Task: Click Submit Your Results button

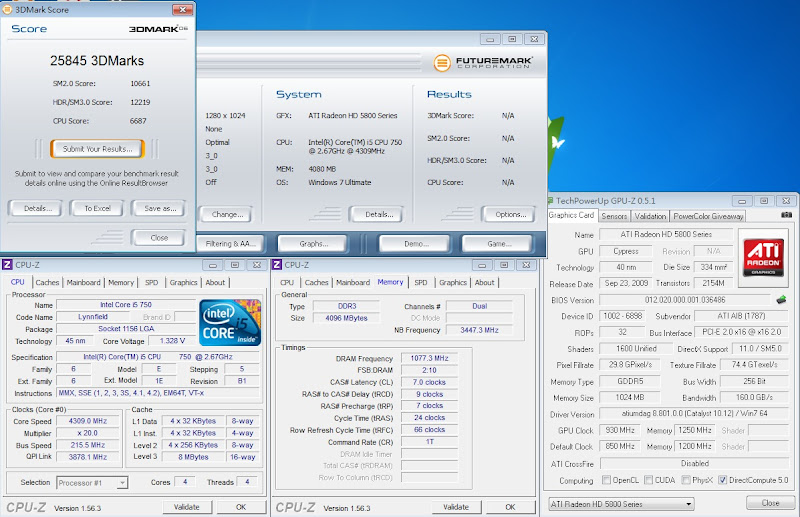Action: click(x=97, y=149)
